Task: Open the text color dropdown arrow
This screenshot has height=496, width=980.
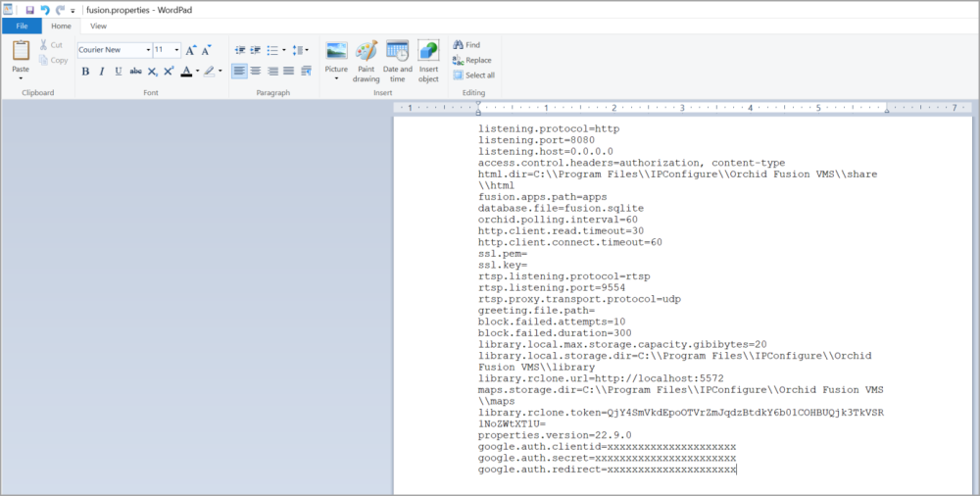Action: (198, 72)
